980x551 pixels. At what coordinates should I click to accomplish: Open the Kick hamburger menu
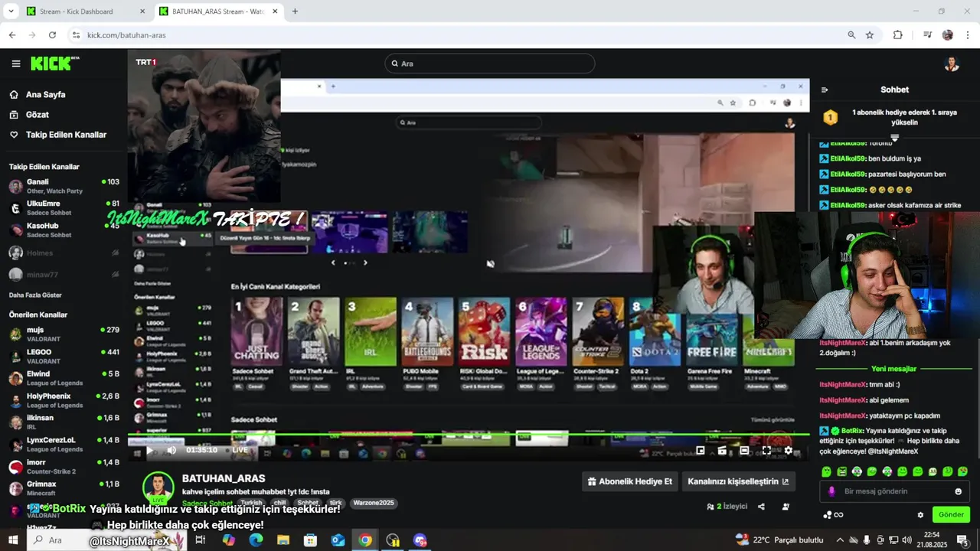pos(15,64)
